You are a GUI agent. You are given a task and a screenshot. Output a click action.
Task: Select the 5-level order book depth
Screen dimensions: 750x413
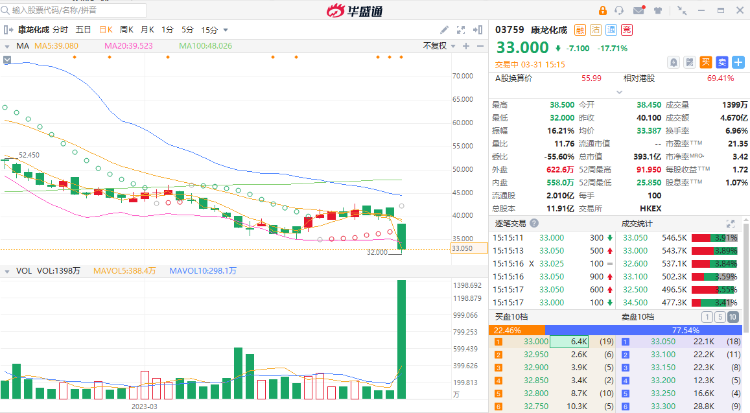[722, 317]
